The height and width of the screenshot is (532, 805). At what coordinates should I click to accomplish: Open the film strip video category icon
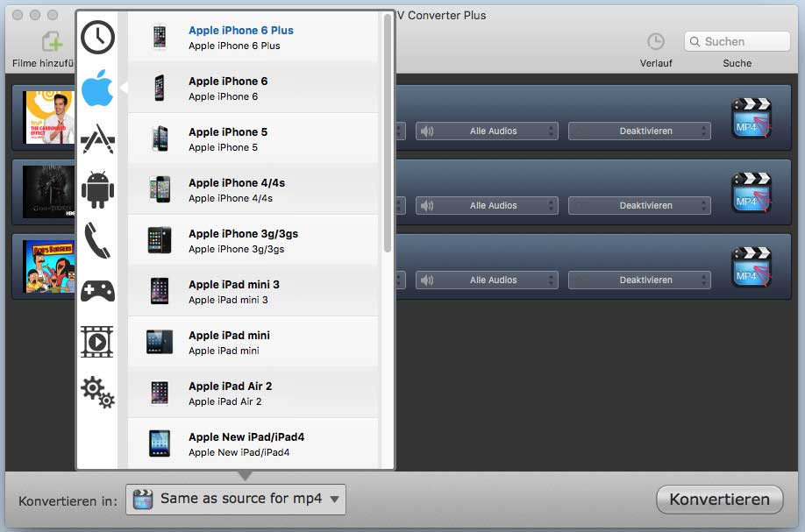coord(97,342)
